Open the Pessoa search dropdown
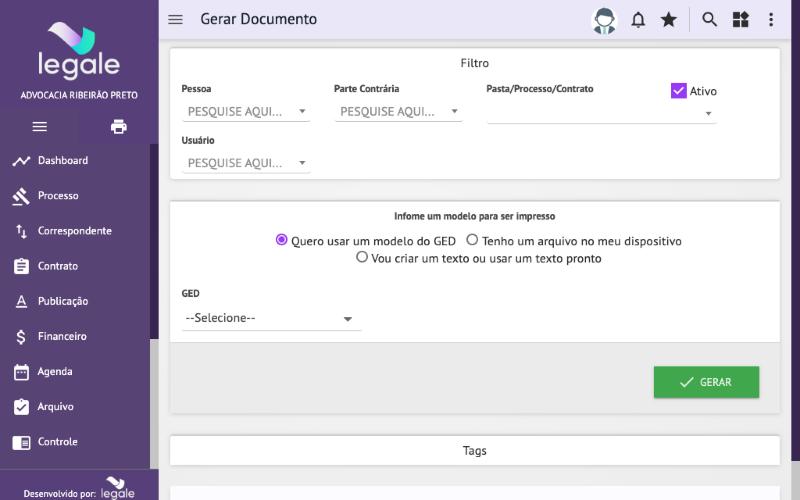800x500 pixels. (246, 112)
